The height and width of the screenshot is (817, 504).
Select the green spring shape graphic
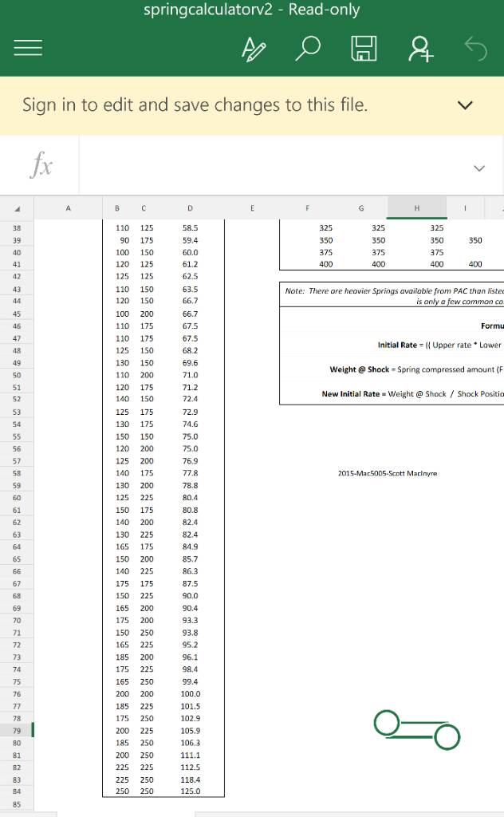pos(416,729)
